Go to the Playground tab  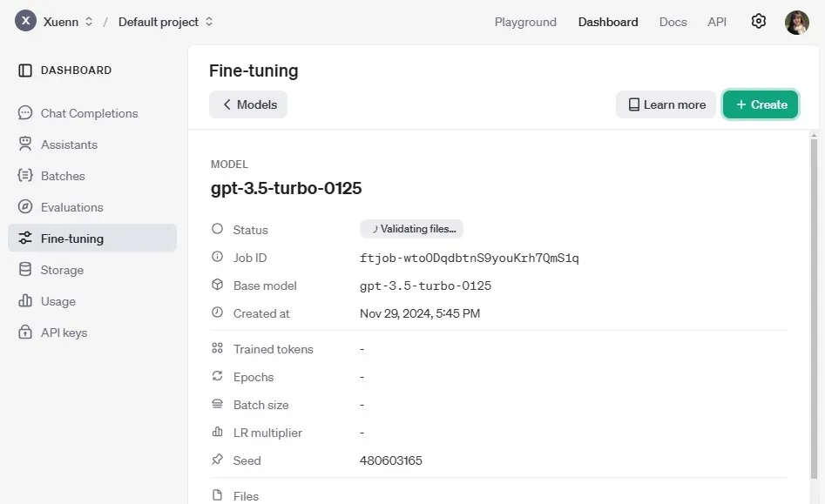click(525, 22)
